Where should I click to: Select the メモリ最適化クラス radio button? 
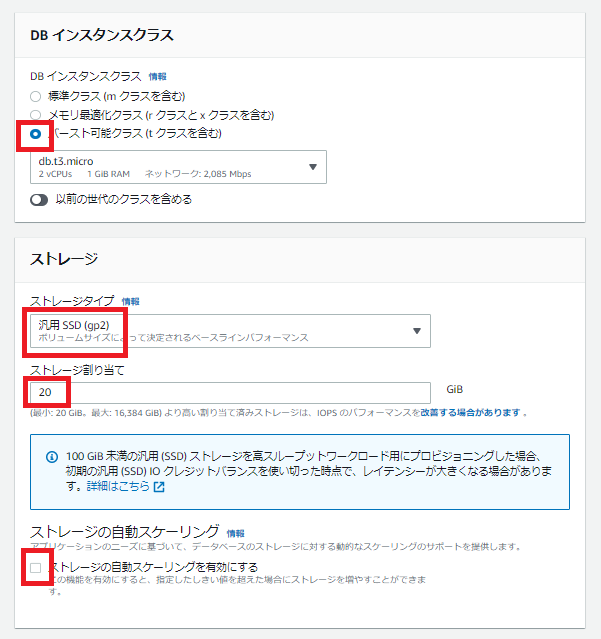coord(36,115)
